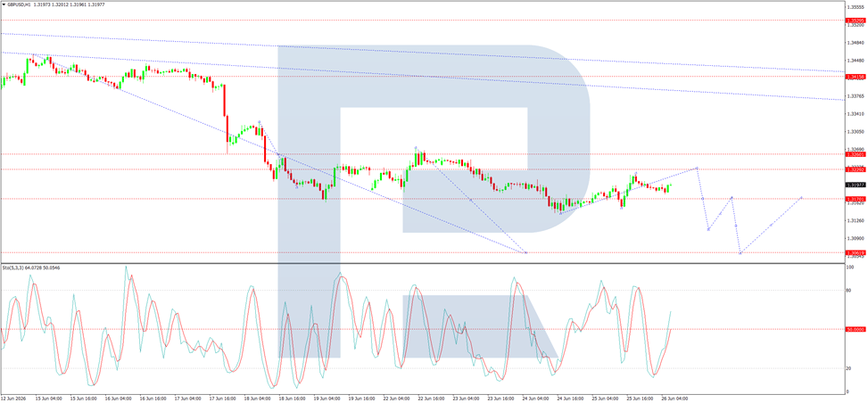
Task: Click the red 1.31701 level price tag
Action: 856,198
